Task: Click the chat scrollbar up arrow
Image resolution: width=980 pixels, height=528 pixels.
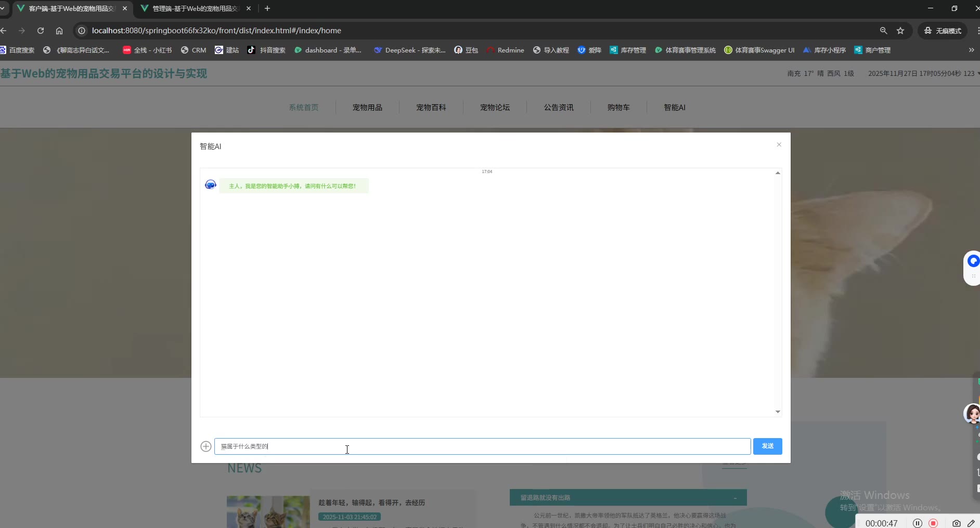Action: coord(778,173)
